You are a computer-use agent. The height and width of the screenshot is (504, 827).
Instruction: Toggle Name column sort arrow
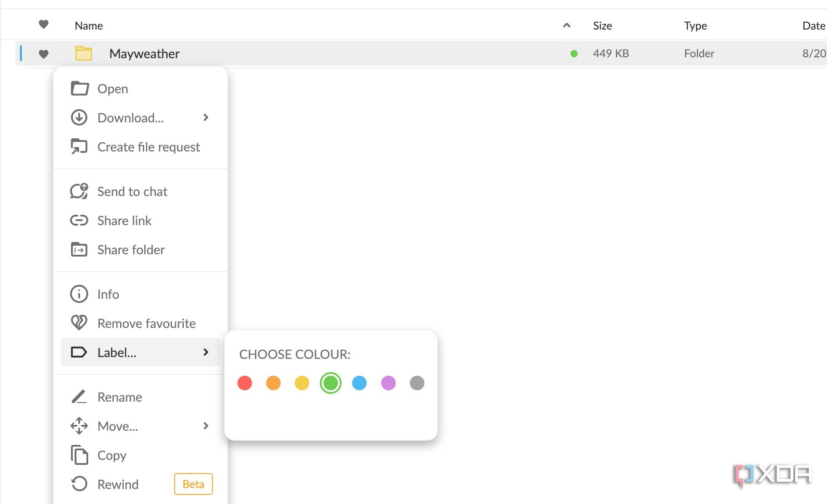point(567,25)
